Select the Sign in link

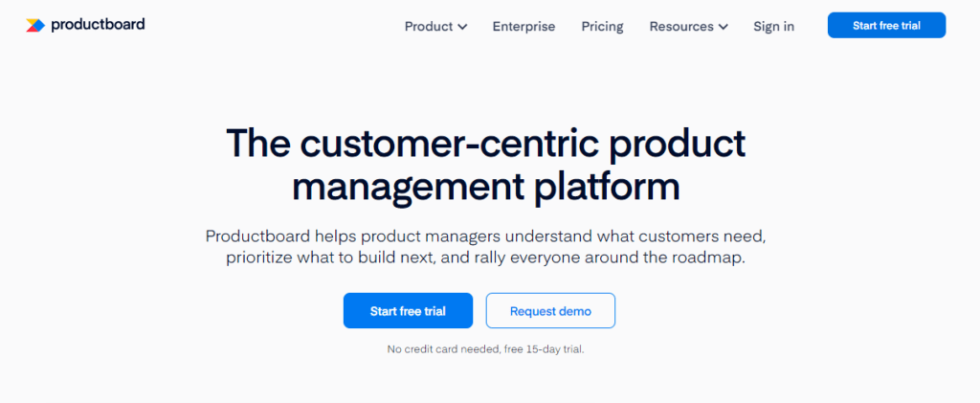point(773,27)
